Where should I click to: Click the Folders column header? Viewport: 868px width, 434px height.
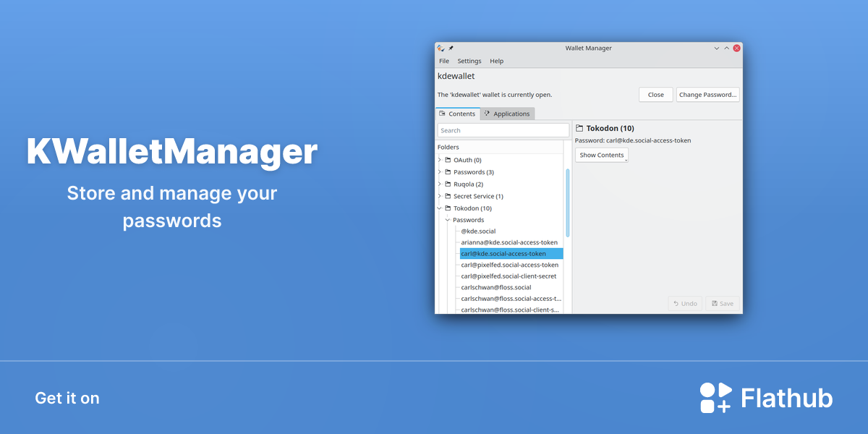tap(500, 147)
